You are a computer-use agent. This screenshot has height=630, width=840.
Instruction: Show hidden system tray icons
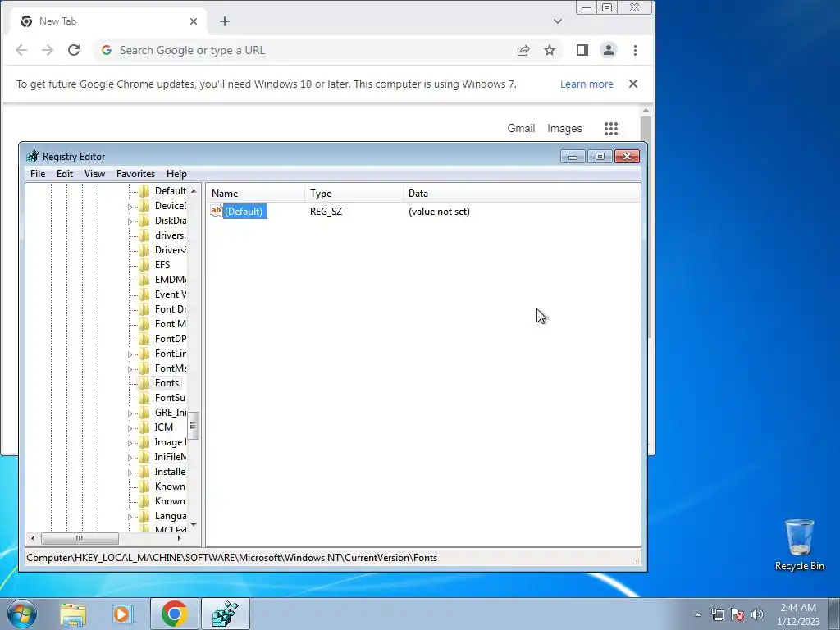pyautogui.click(x=697, y=614)
